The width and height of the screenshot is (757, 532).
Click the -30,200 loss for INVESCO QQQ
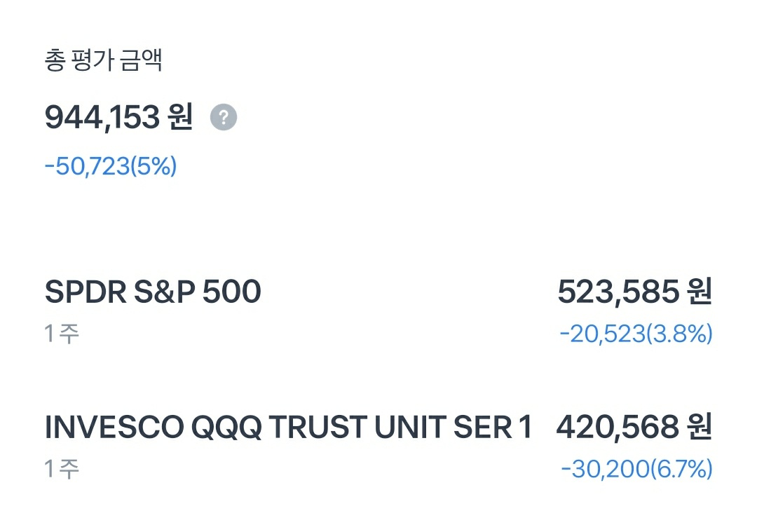604,470
